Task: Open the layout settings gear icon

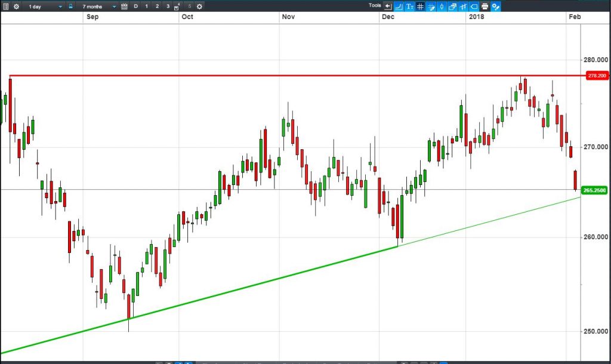Action: point(199,6)
